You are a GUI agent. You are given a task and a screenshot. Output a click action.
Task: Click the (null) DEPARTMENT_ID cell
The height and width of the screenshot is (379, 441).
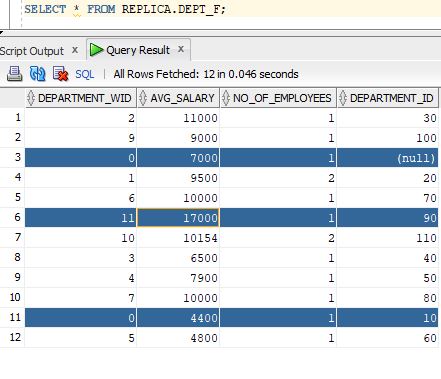coord(388,158)
